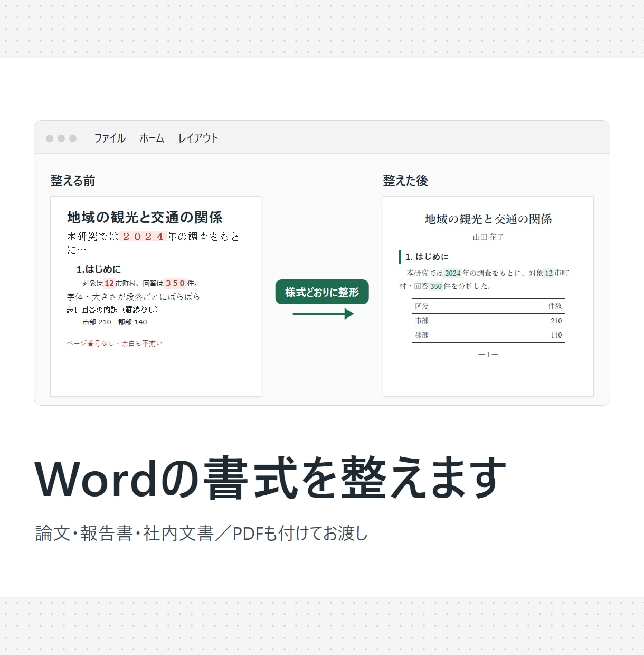
Task: Click the 210 table cell
Action: (556, 321)
